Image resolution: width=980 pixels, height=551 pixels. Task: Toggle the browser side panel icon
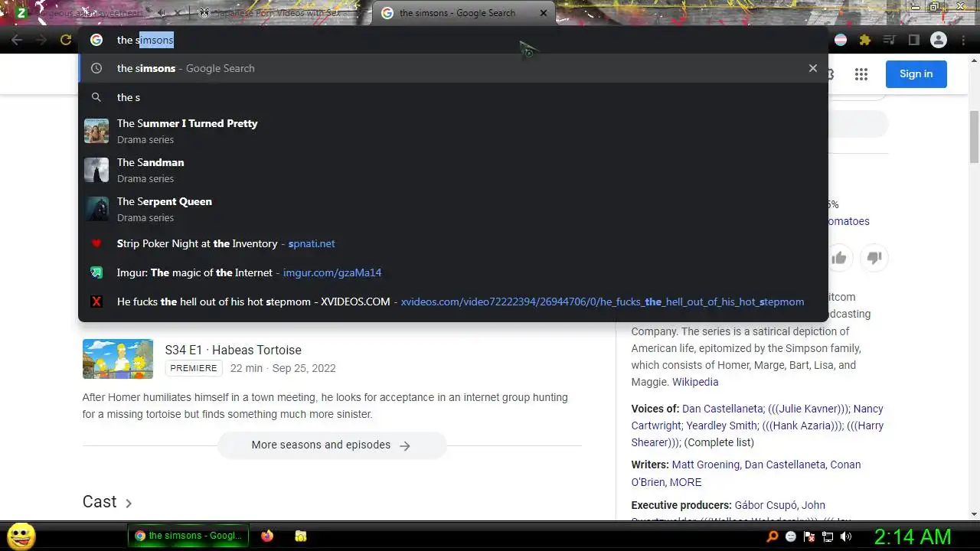coord(913,40)
